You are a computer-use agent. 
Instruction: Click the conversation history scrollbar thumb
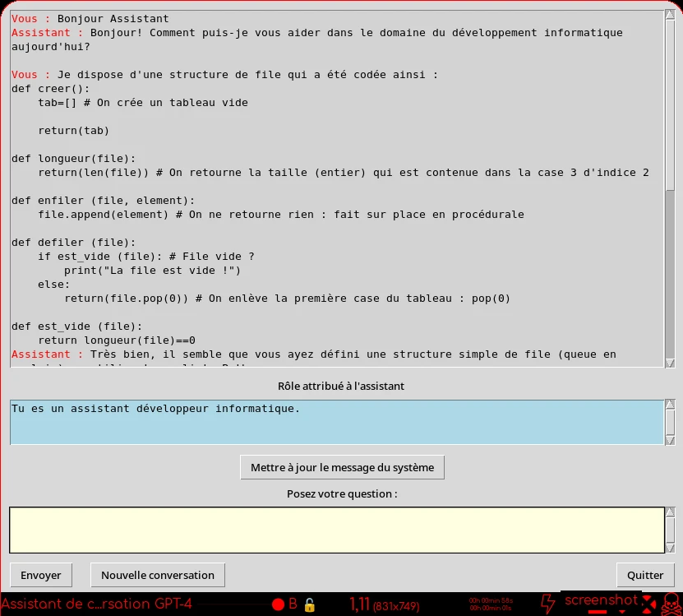[670, 271]
